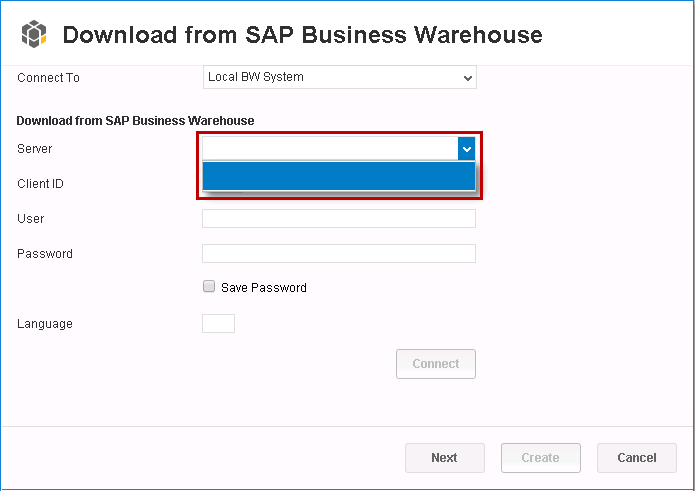695x491 pixels.
Task: Click the Password input field
Action: tap(339, 253)
